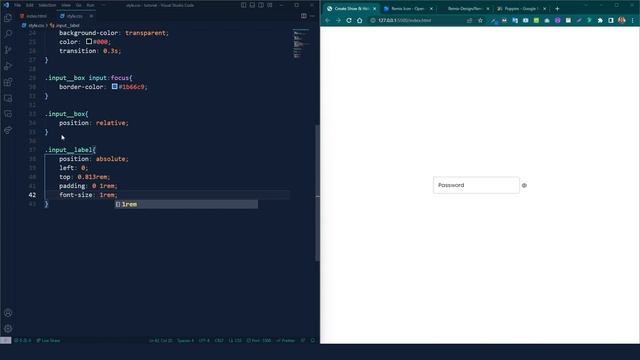This screenshot has width=640, height=360.
Task: Select the Create Show & Hide browser tab
Action: 352,9
